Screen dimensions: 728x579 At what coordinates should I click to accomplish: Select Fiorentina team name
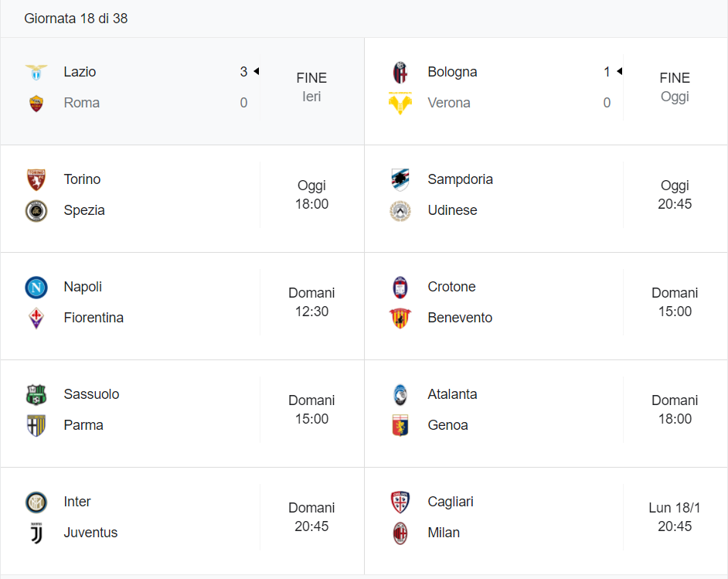(94, 318)
